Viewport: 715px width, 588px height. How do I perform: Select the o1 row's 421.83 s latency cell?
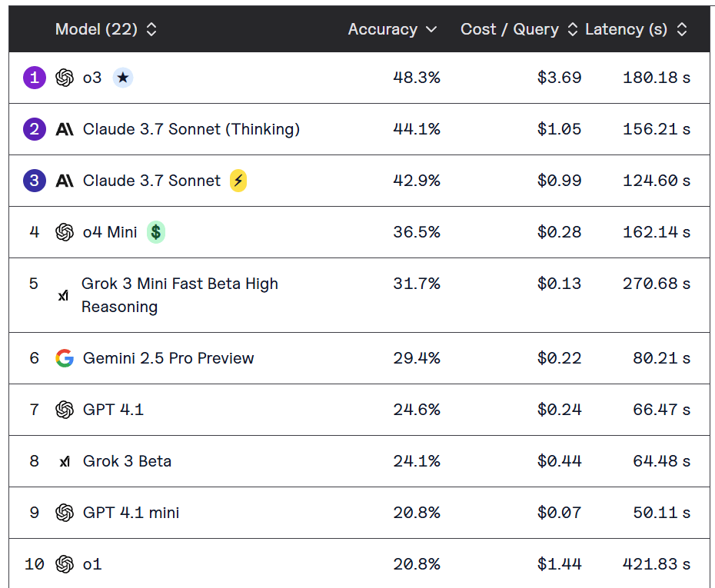pos(656,564)
